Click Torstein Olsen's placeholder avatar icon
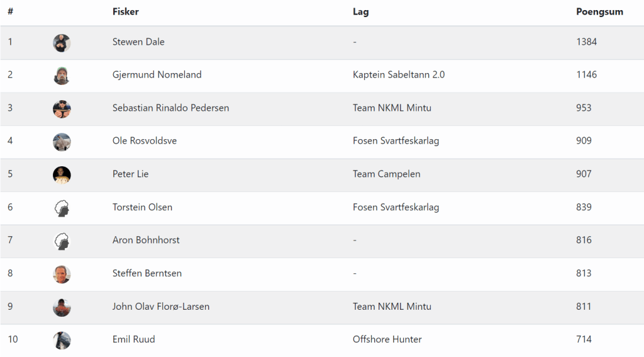The image size is (644, 357). coord(62,208)
